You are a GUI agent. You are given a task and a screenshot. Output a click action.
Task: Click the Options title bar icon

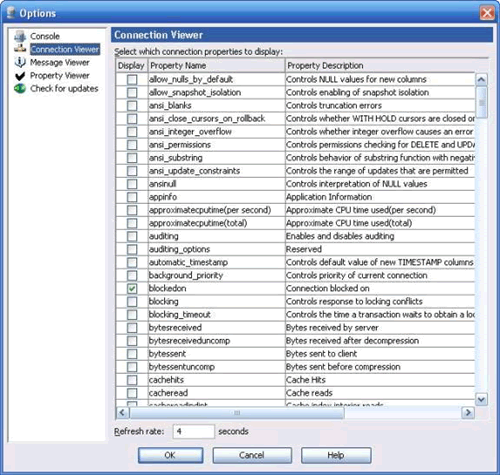tap(11, 12)
